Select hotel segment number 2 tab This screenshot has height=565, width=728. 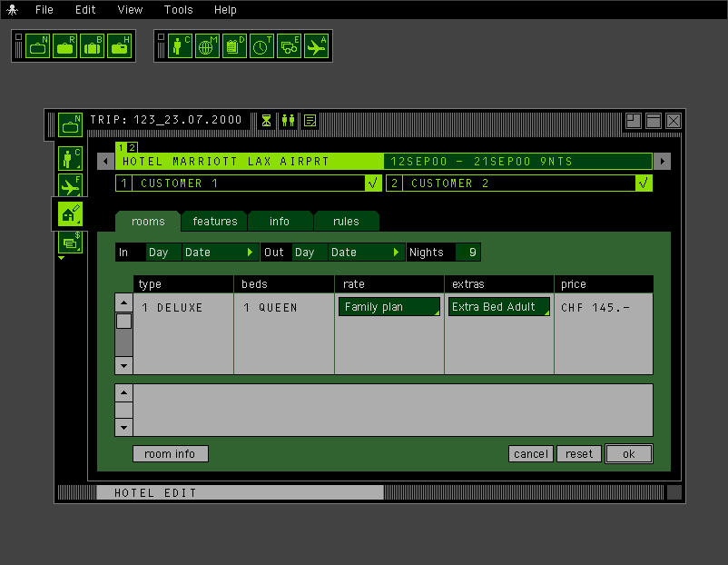tap(133, 147)
